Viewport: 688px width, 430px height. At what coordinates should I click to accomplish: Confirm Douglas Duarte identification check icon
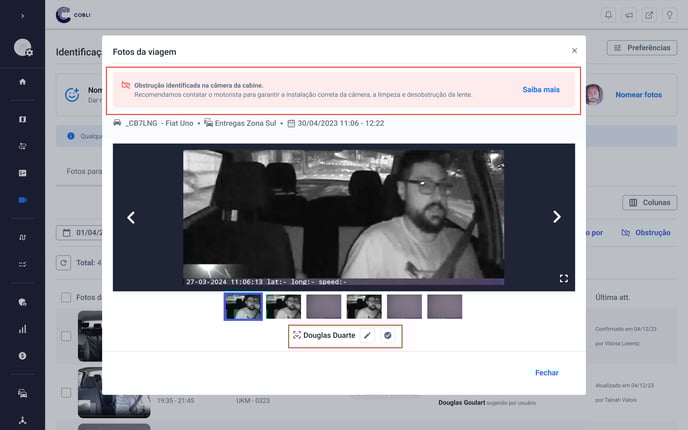coord(387,336)
